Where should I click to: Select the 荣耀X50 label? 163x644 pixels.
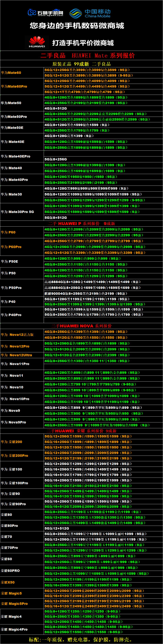pyautogui.click(x=8, y=582)
